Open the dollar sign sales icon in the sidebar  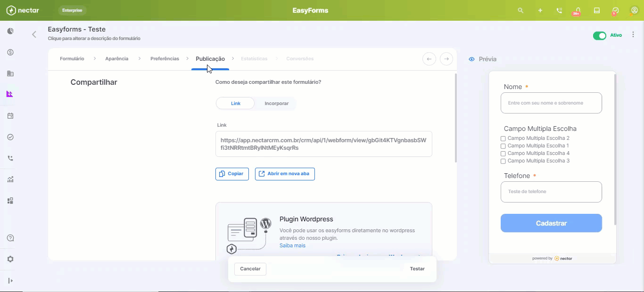pos(10,52)
